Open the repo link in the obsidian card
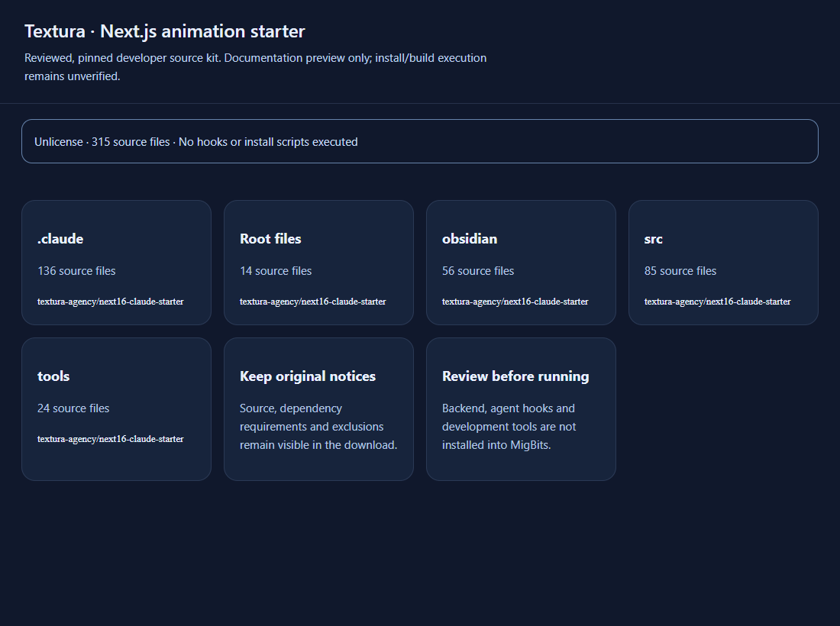Screen dimensions: 840x626 [515, 302]
